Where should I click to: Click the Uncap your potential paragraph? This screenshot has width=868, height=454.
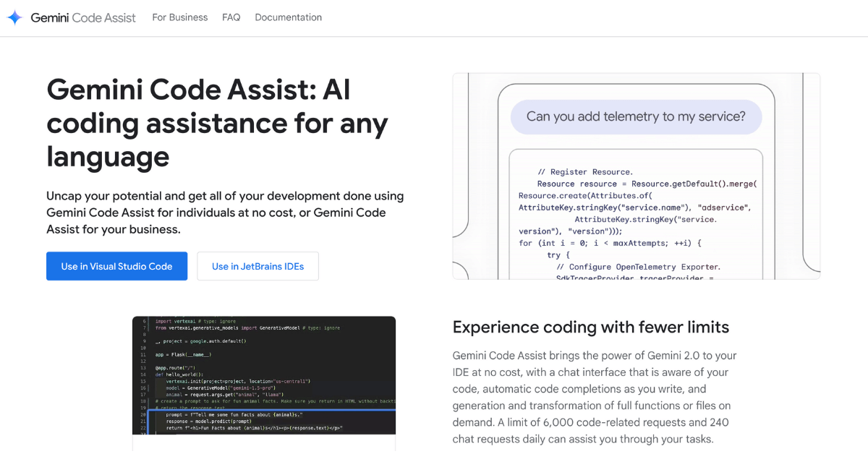[226, 213]
